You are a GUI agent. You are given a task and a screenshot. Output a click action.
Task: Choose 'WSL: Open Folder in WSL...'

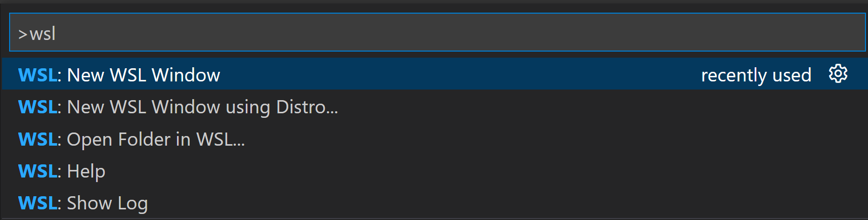(156, 139)
